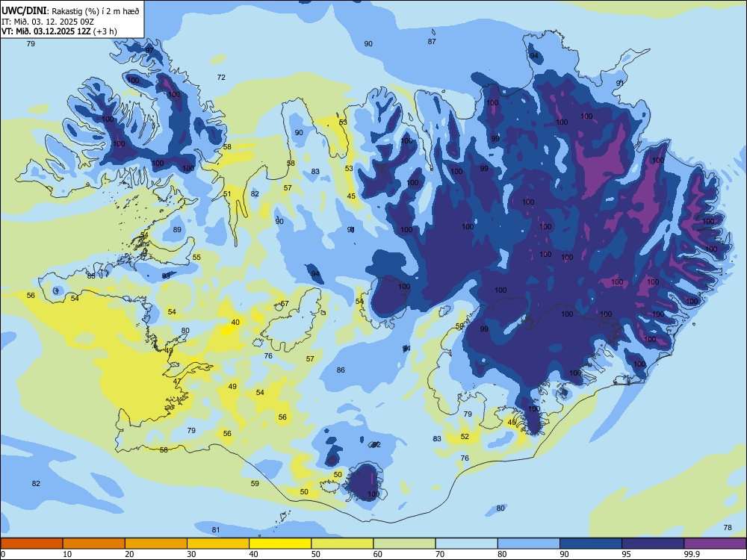Click the 0–10 dark orange-red legend swatch
The image size is (747, 560).
[x=31, y=544]
